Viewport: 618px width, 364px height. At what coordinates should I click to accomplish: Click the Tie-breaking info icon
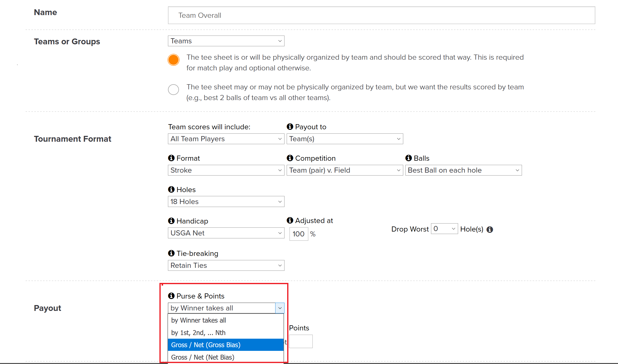[x=171, y=253]
